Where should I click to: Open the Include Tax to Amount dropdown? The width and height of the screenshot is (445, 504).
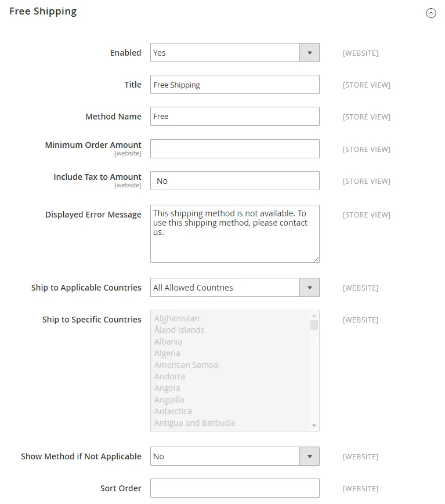coord(234,180)
